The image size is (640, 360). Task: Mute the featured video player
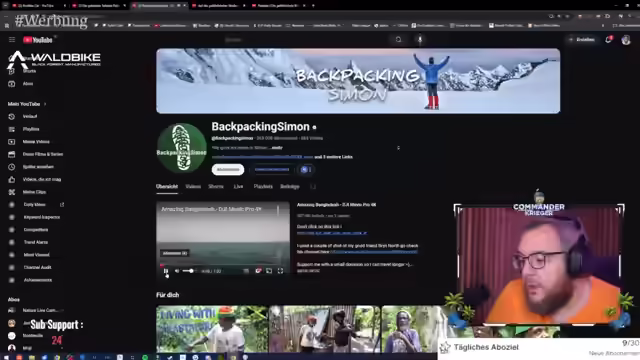point(177,271)
